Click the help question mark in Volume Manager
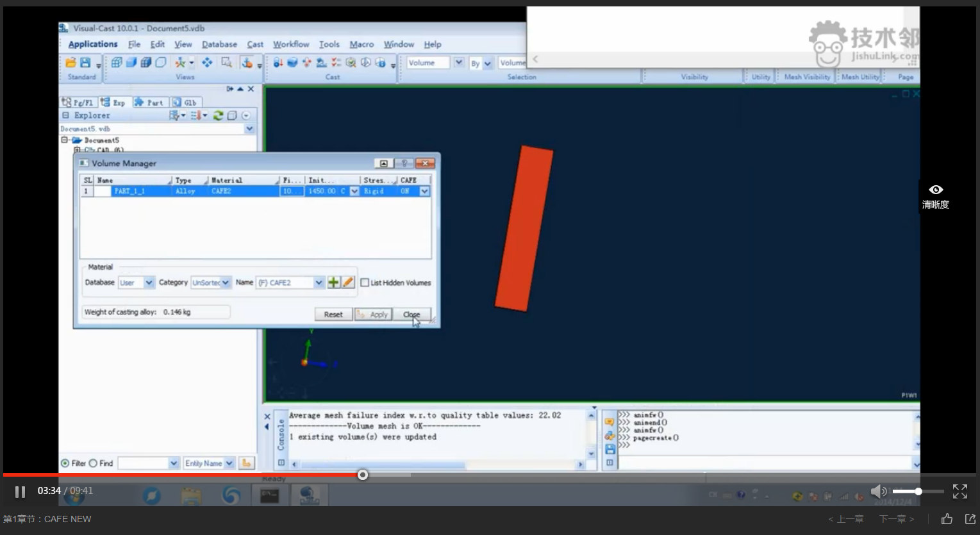 404,163
